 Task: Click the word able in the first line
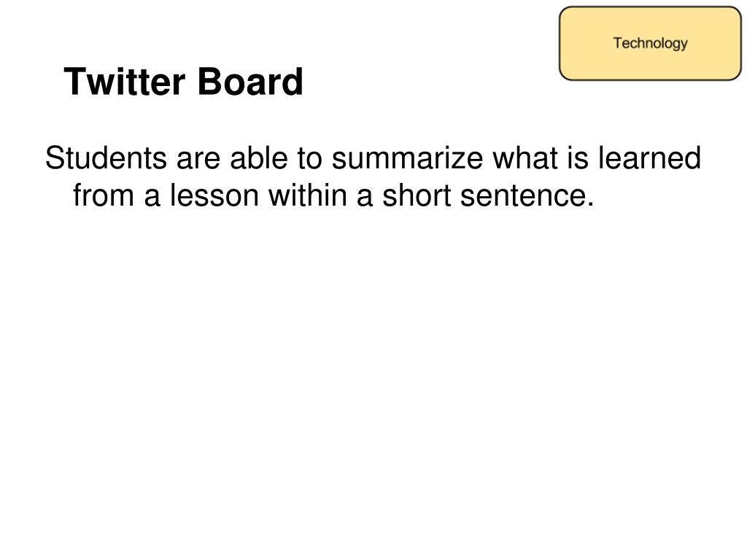259,157
